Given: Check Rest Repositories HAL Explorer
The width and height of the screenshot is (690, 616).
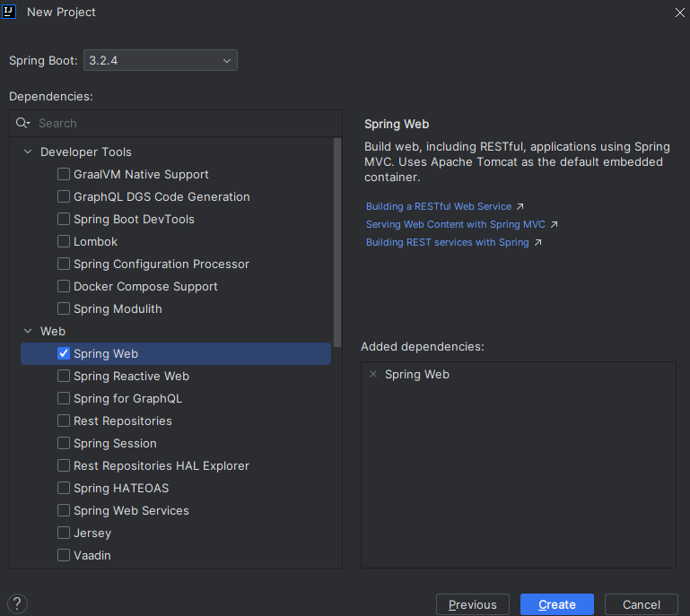Looking at the screenshot, I should click(x=64, y=465).
